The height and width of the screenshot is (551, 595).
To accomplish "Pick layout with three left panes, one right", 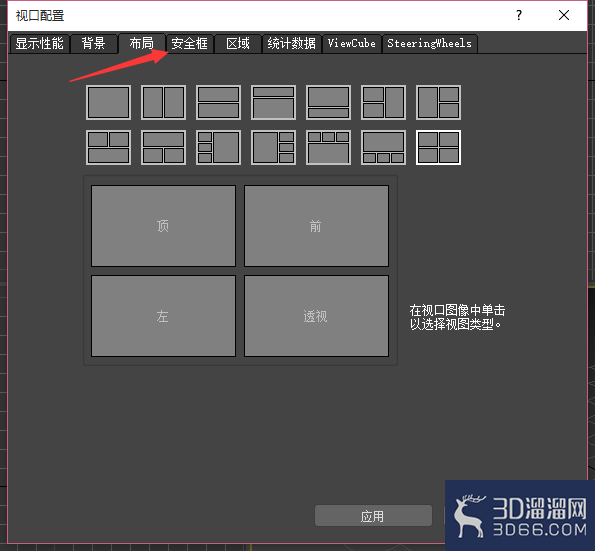I will click(219, 147).
